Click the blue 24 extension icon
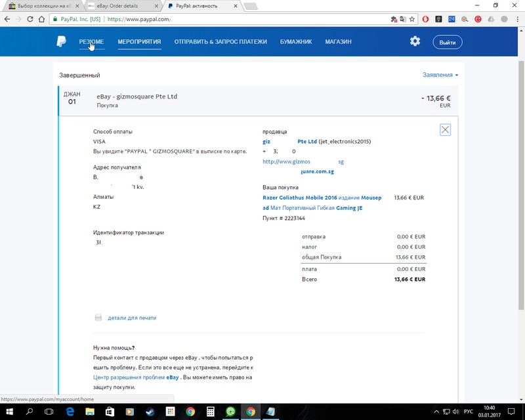Screen dimensions: 525x420 (x=451, y=19)
